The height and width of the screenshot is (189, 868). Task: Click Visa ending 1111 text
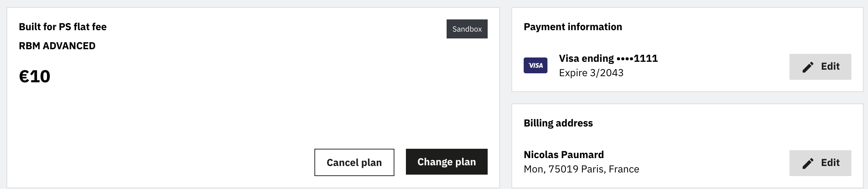[608, 58]
